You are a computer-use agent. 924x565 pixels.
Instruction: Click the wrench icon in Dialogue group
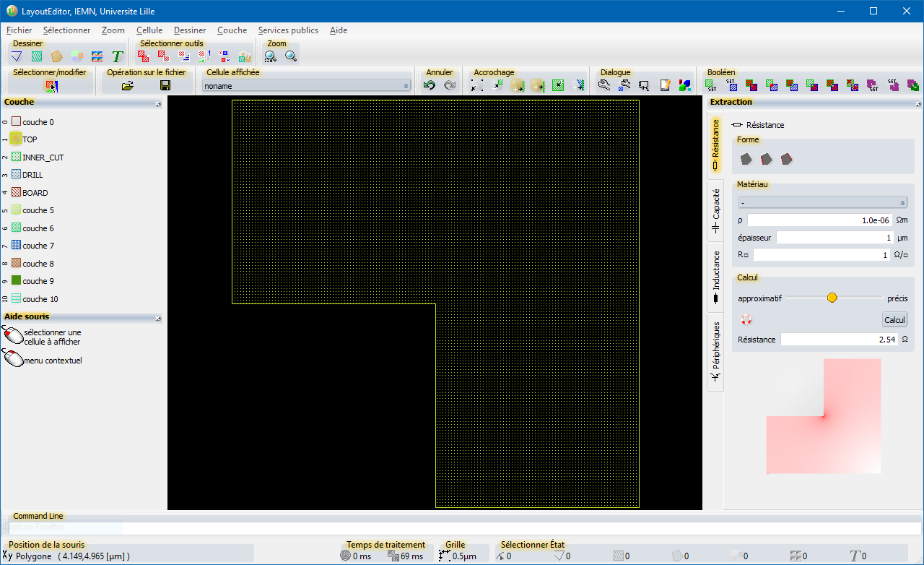pos(604,85)
